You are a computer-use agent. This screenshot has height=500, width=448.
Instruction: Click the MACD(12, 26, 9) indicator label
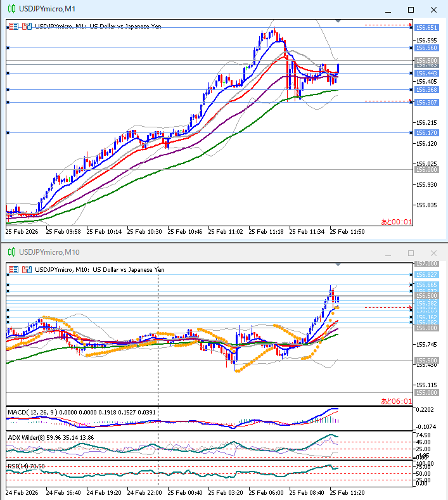(x=32, y=413)
